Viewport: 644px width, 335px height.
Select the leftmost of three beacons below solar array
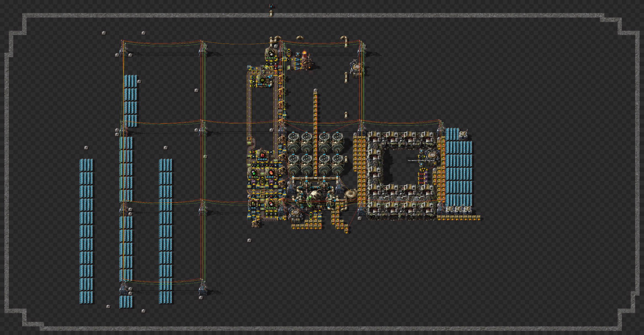[450, 210]
